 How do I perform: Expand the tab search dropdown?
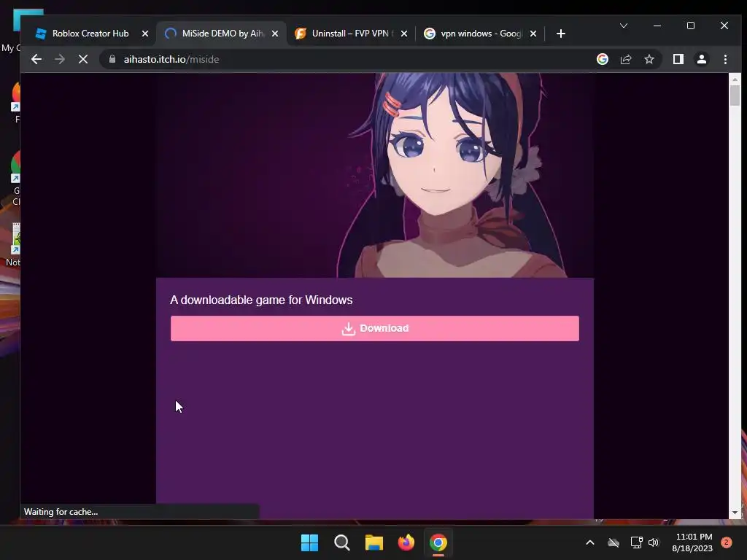pyautogui.click(x=624, y=26)
